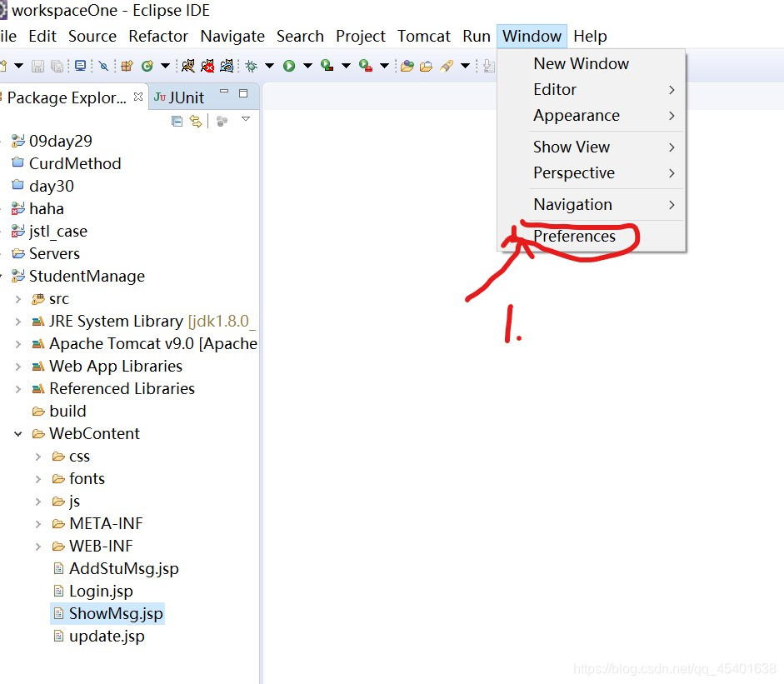Expand the src folder node

(x=18, y=299)
